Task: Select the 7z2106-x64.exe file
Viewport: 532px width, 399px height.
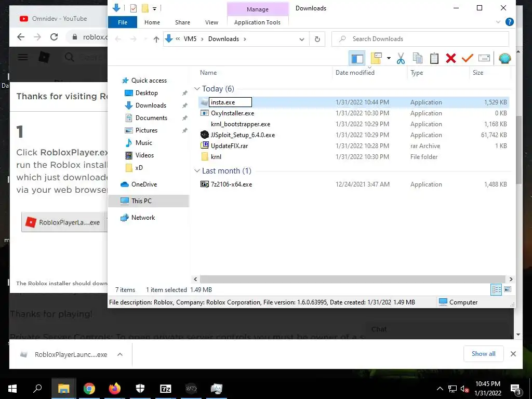Action: pos(231,184)
